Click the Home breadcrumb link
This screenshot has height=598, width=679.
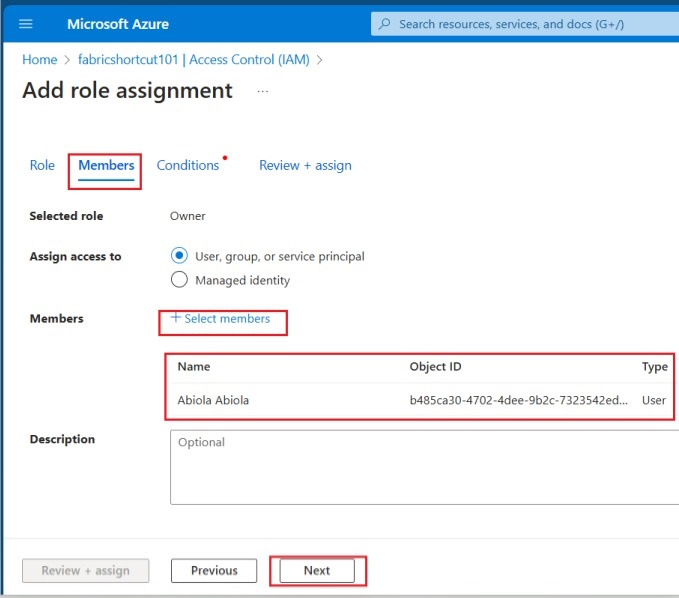39,60
